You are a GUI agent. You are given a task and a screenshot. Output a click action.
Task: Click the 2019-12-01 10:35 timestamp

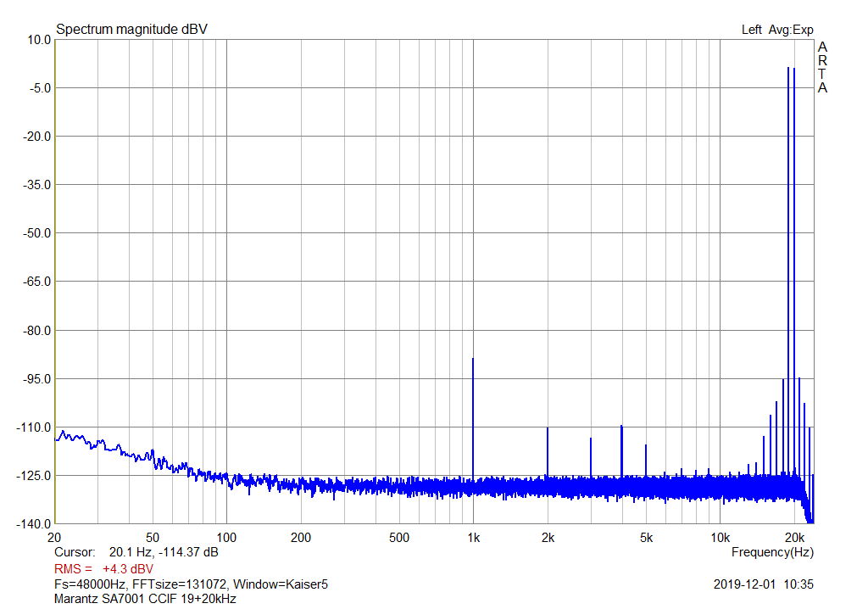764,584
